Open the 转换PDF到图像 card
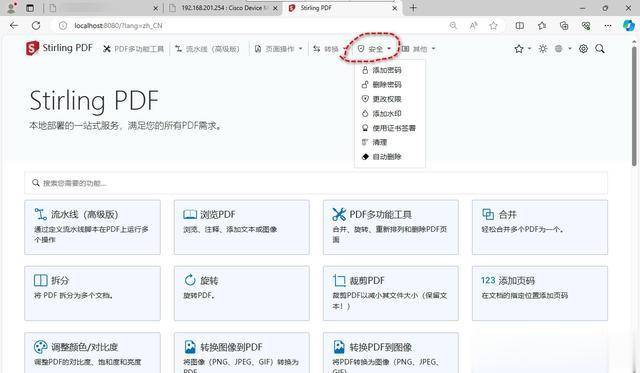Viewport: 640px width, 373px height. tap(391, 353)
